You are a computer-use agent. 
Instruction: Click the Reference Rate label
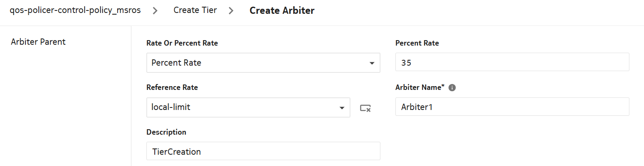(x=172, y=87)
